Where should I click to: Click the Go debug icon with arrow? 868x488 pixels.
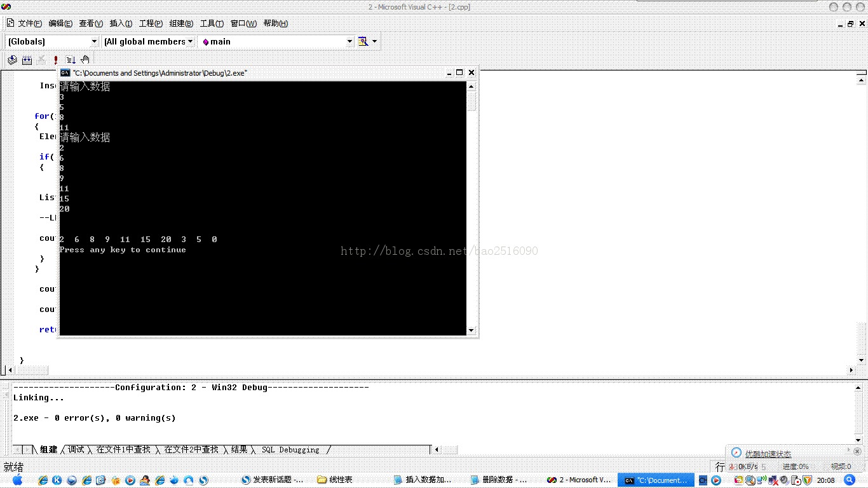click(71, 60)
